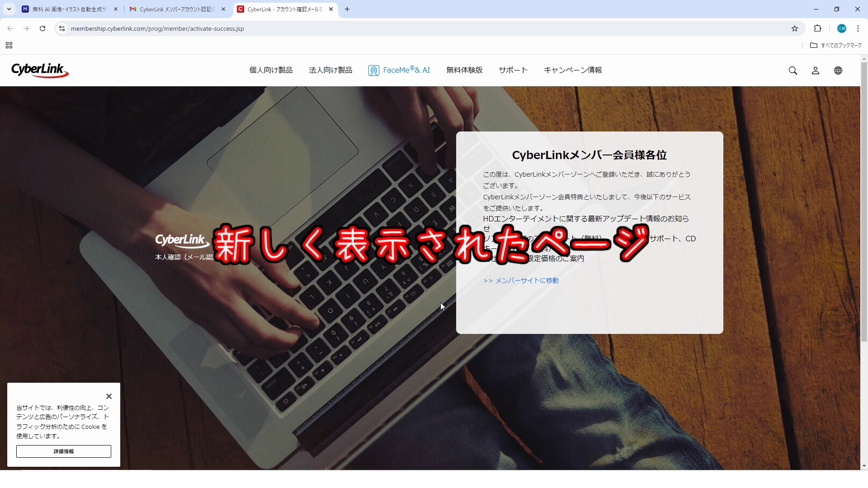The width and height of the screenshot is (868, 488).
Task: Open the 個人向け製品 menu
Action: tap(271, 70)
